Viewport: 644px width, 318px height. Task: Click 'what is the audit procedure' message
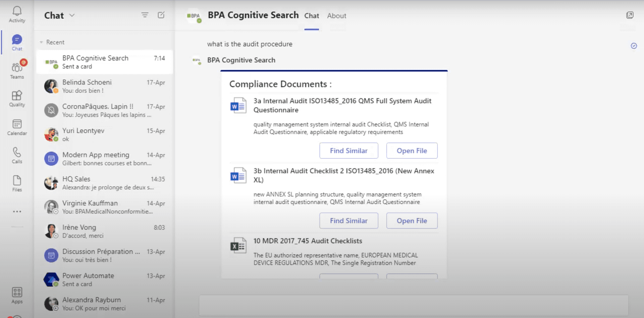click(x=250, y=44)
